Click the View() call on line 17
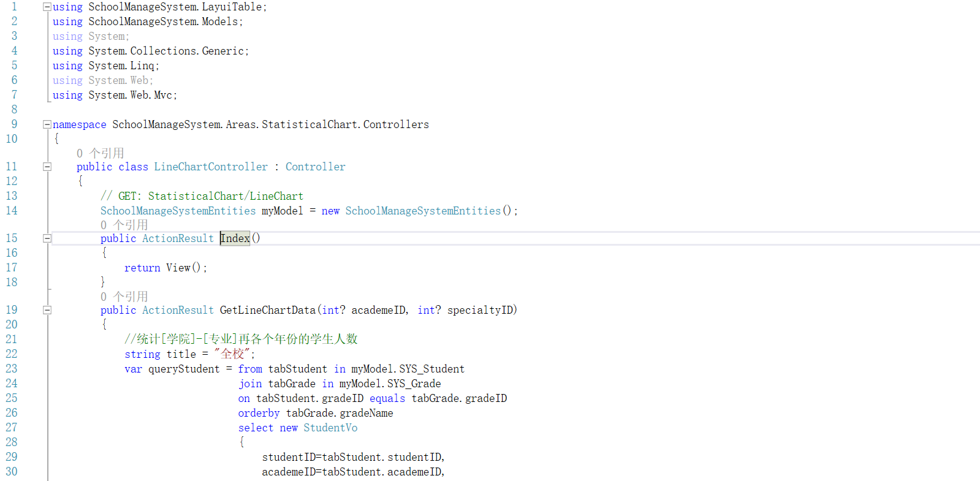Viewport: 980px width, 481px height. click(x=183, y=268)
